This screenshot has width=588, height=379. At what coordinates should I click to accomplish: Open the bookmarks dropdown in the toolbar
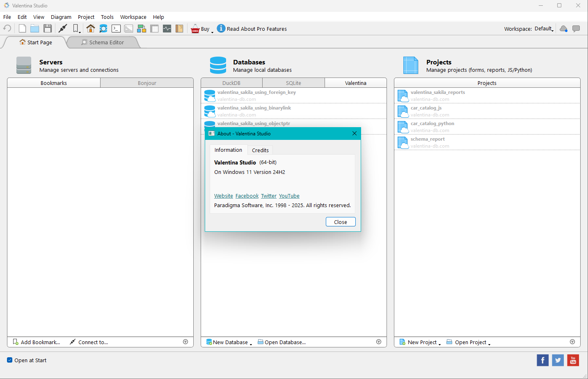click(76, 28)
